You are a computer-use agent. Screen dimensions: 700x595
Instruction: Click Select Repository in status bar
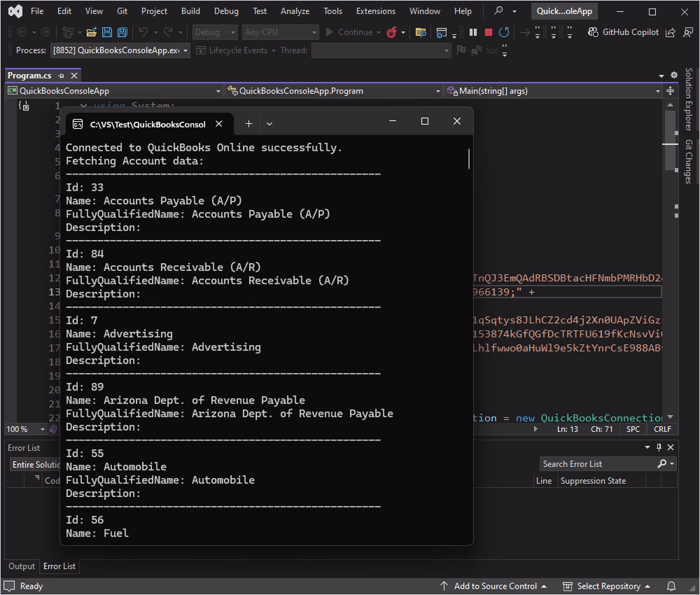(x=607, y=586)
